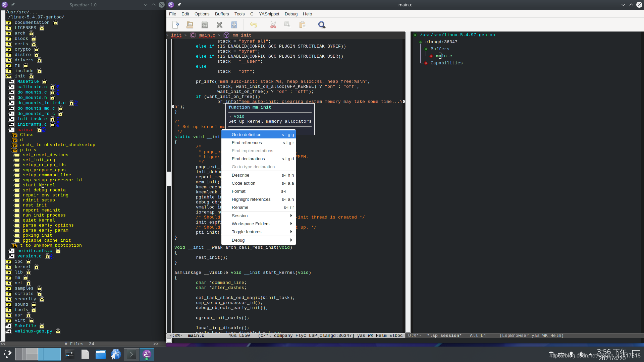Click the cube icon before mm_init

coord(226,35)
